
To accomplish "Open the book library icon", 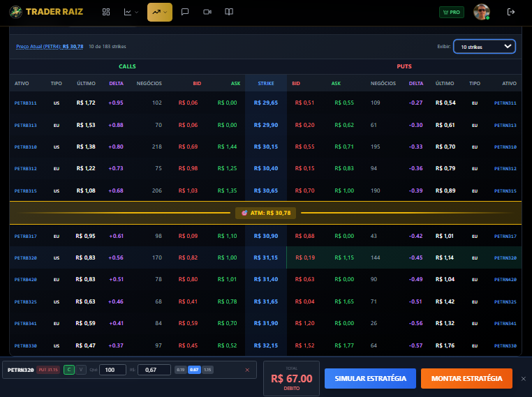I will pos(229,12).
